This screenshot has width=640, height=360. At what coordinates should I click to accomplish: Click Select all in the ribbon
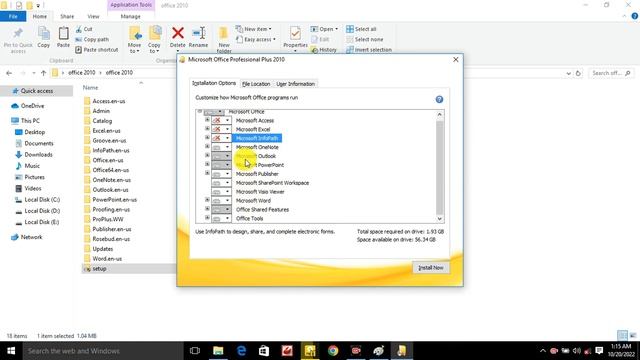click(361, 29)
